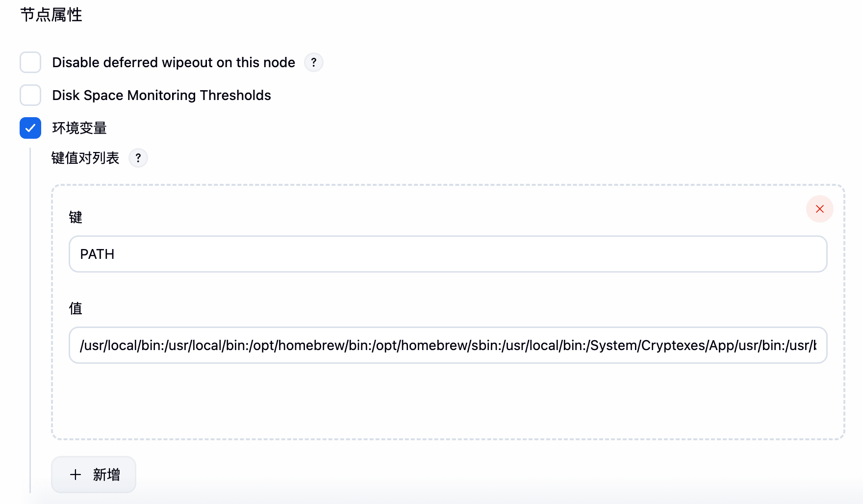Click the 新增 button text
The width and height of the screenshot is (863, 504).
(x=106, y=475)
